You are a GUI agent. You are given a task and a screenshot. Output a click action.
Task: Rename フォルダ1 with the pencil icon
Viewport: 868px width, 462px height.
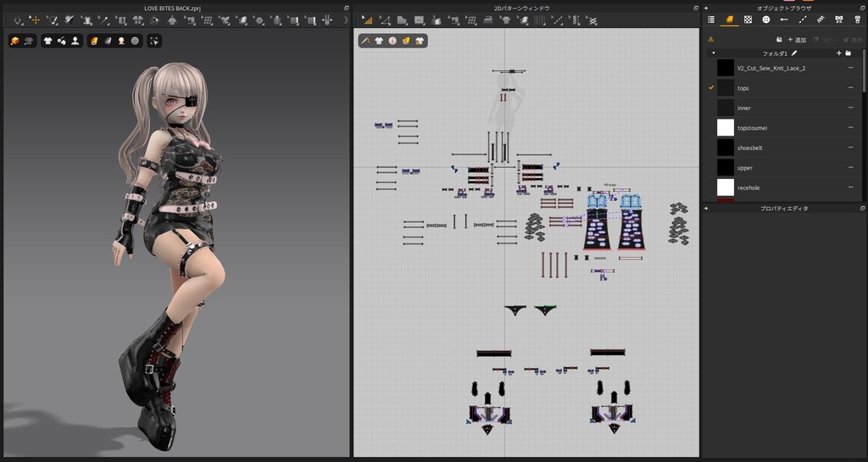pyautogui.click(x=794, y=53)
